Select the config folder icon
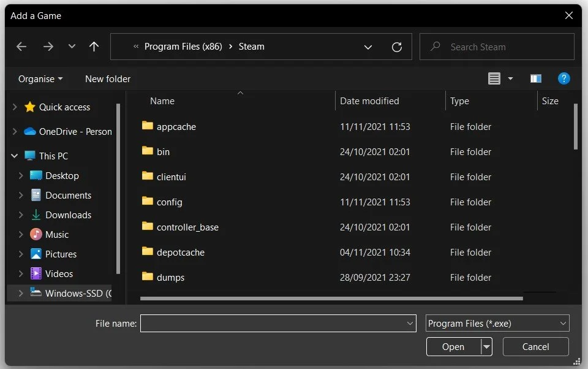 [x=148, y=201]
